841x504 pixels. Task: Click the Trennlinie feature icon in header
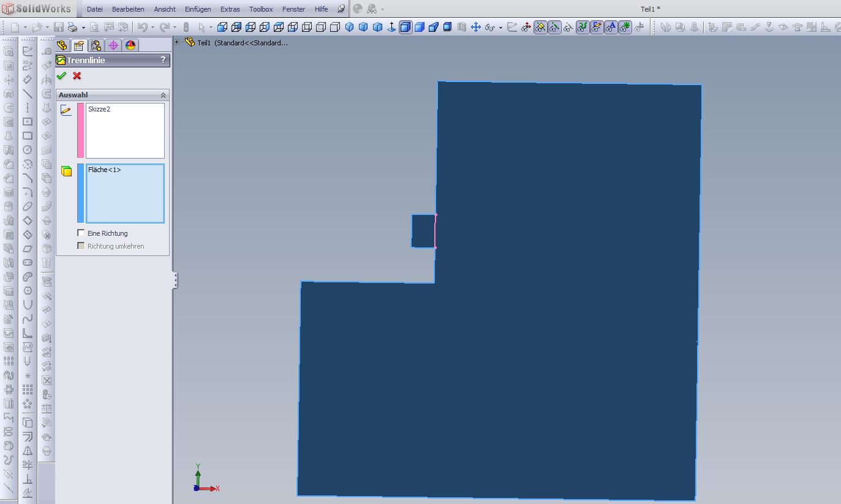click(61, 60)
